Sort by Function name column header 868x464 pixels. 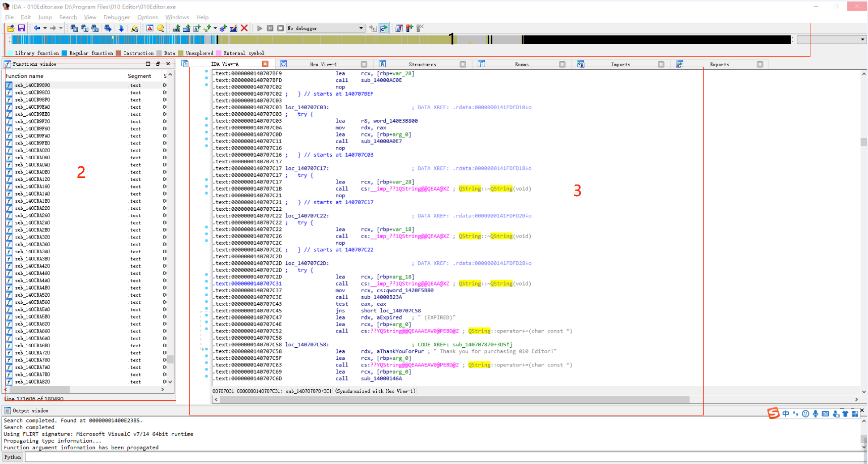pos(65,76)
